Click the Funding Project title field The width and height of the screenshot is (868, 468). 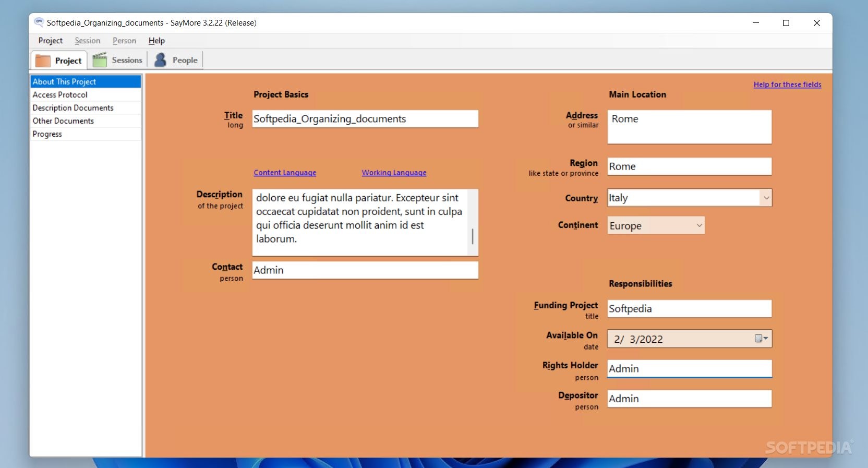click(689, 308)
